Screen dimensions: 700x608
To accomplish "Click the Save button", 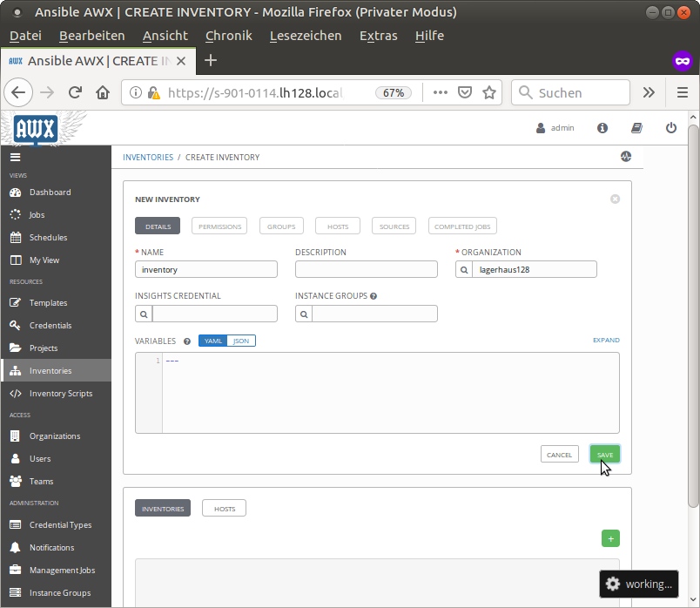I will pyautogui.click(x=605, y=455).
